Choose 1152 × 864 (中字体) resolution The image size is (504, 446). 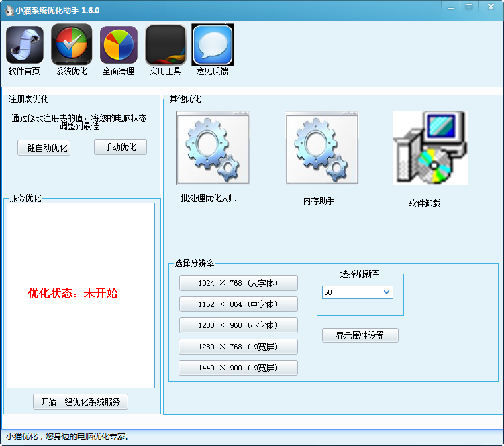pos(238,304)
